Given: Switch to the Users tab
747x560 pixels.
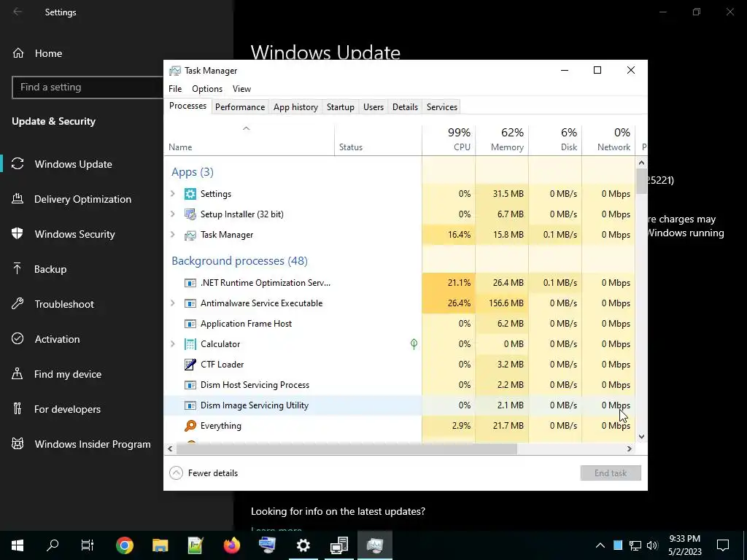Looking at the screenshot, I should tap(373, 107).
